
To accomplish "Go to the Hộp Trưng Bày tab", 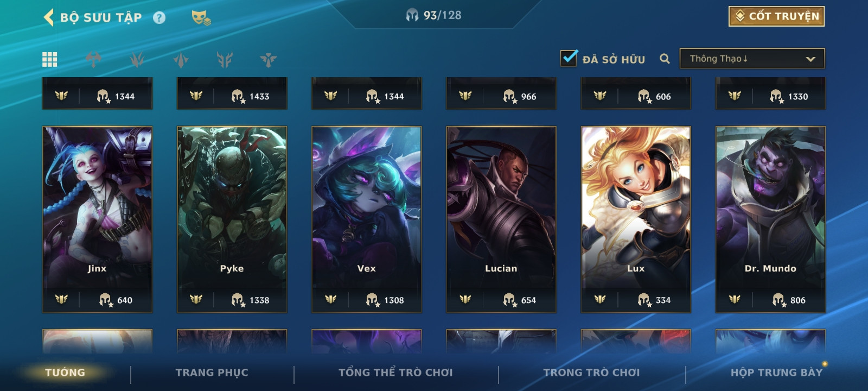I will pyautogui.click(x=776, y=373).
